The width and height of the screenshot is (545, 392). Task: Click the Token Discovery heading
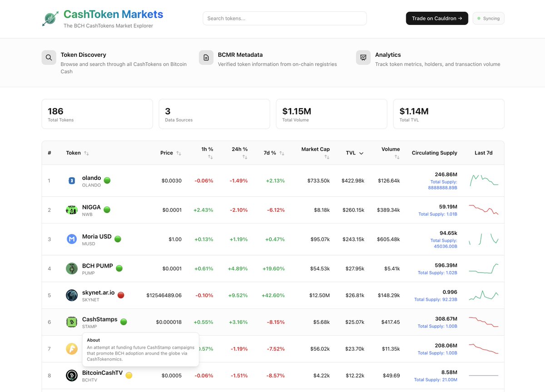point(84,55)
